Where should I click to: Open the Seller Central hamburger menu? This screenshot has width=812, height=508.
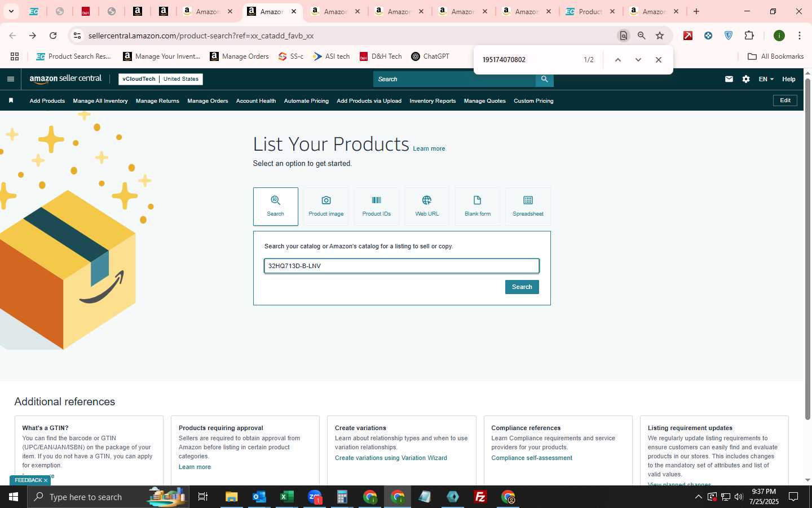[x=10, y=79]
